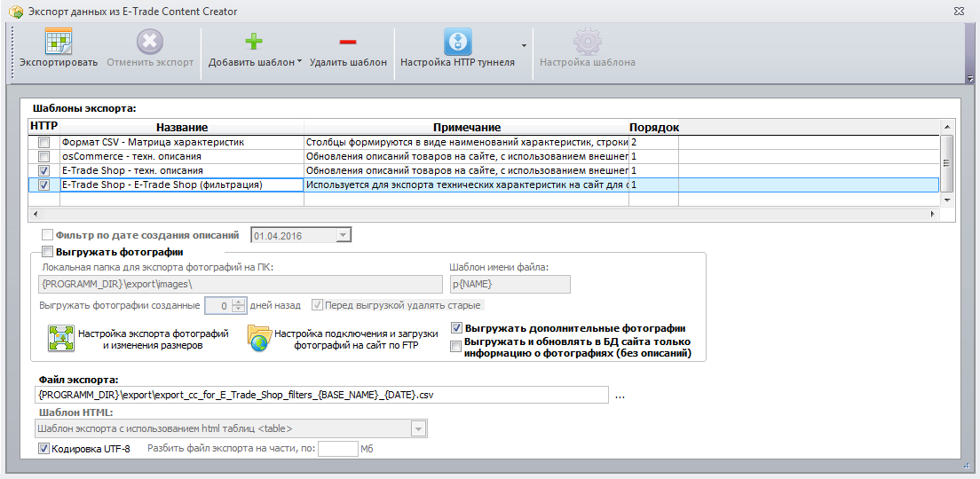Click the Примечание column header

(466, 127)
